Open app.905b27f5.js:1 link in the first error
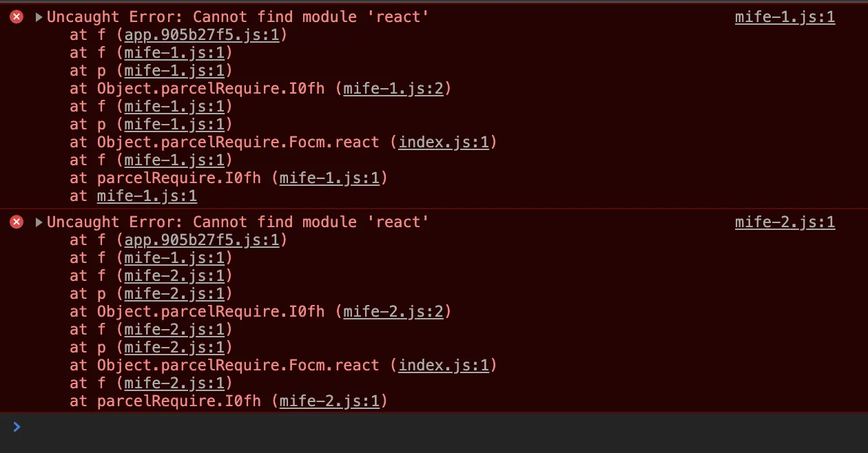Image resolution: width=868 pixels, height=453 pixels. (202, 35)
